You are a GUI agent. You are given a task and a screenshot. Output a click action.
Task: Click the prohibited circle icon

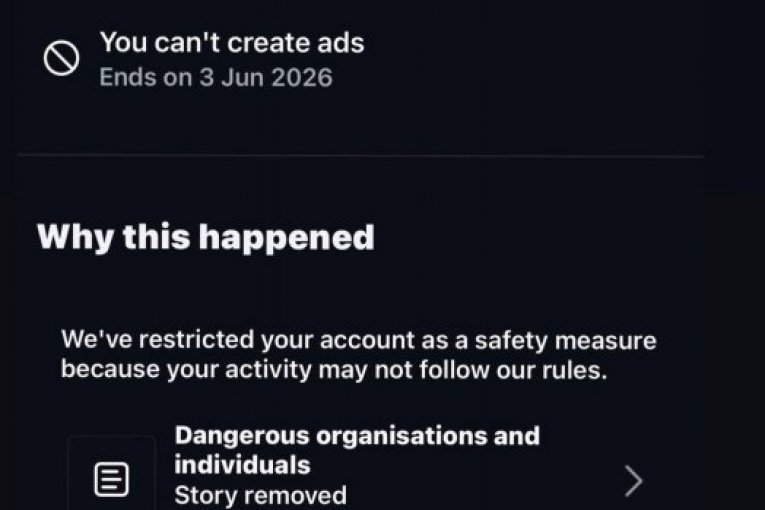[x=61, y=60]
